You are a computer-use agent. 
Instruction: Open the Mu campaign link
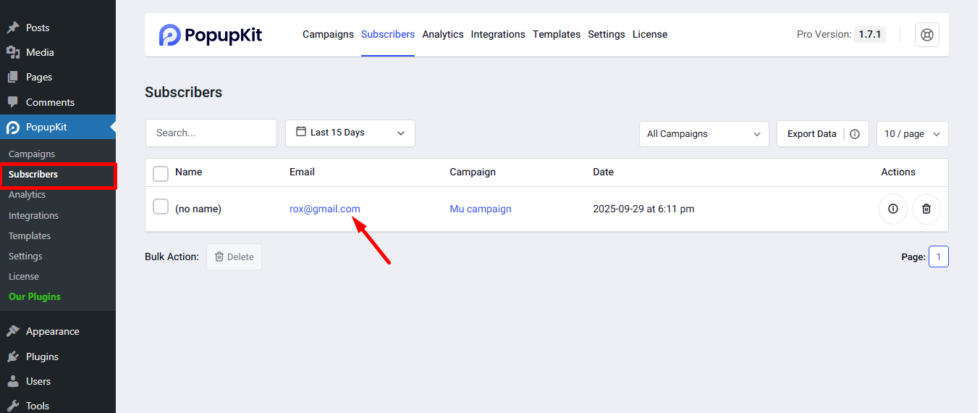tap(481, 209)
